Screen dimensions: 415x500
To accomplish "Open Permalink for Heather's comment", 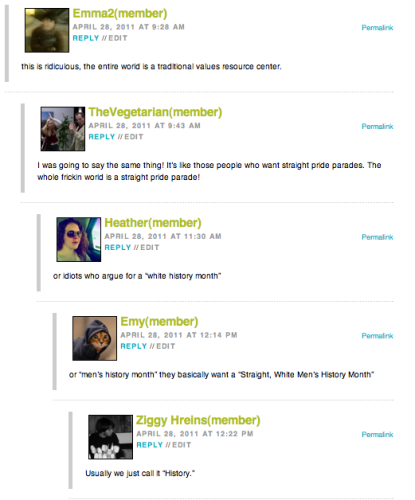I will tap(377, 237).
